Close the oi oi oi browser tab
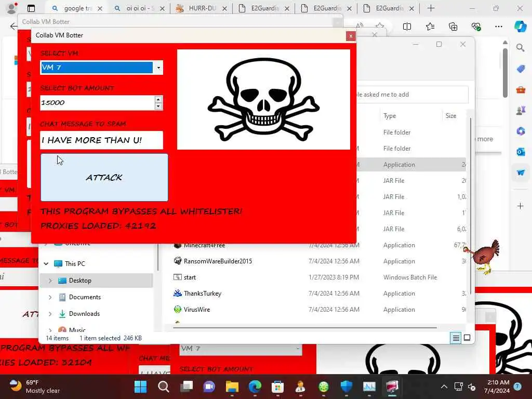532x399 pixels. [162, 8]
